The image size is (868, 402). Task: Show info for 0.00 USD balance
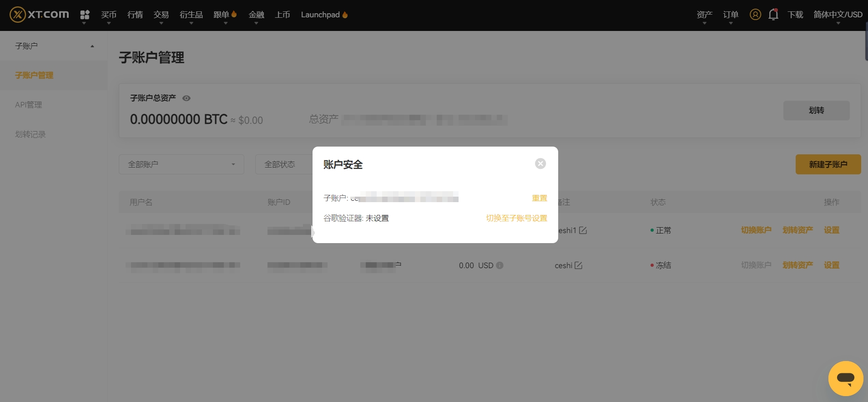[500, 265]
